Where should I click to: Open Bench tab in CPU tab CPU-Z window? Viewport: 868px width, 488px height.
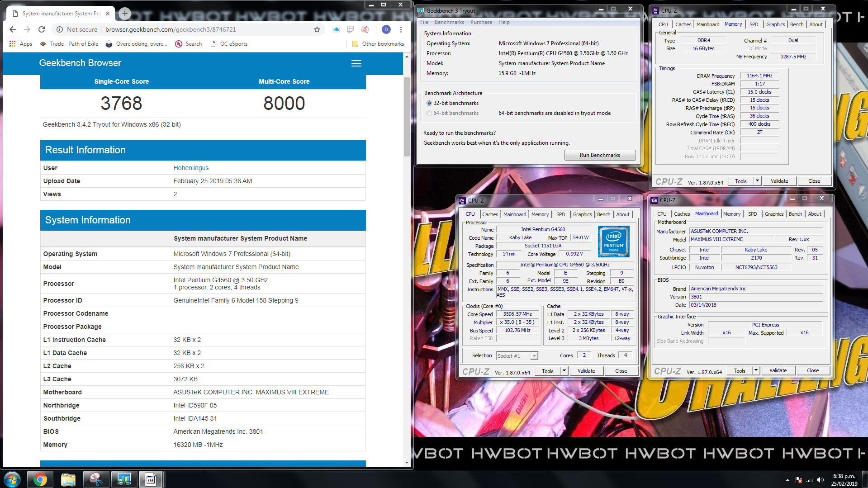pyautogui.click(x=603, y=214)
